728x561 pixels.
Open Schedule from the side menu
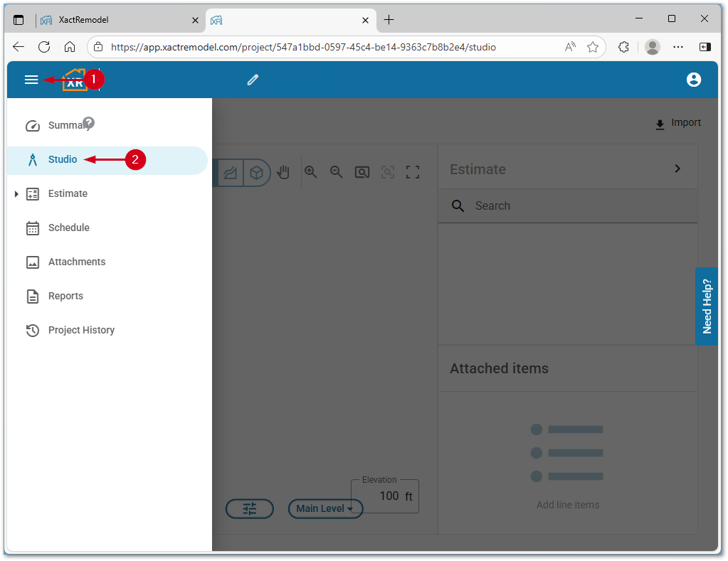(x=68, y=228)
